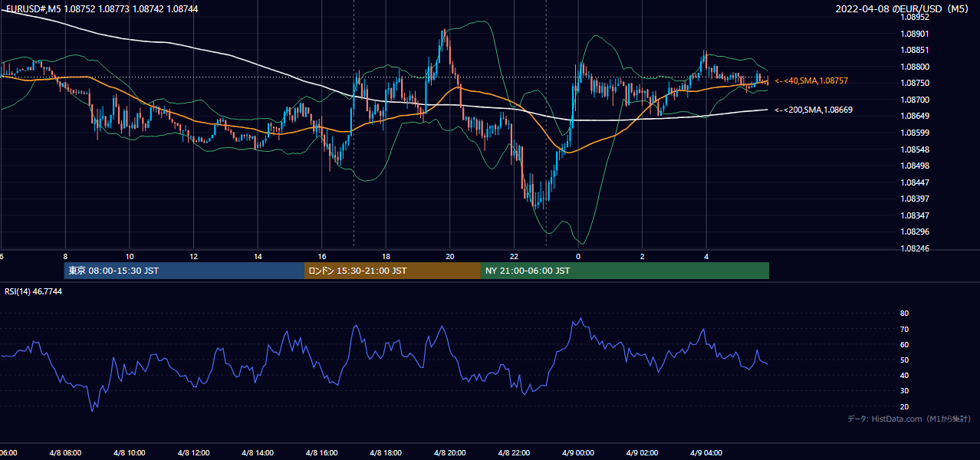Click price axis value 1.08599
Image resolution: width=980 pixels, height=460 pixels.
tap(915, 133)
